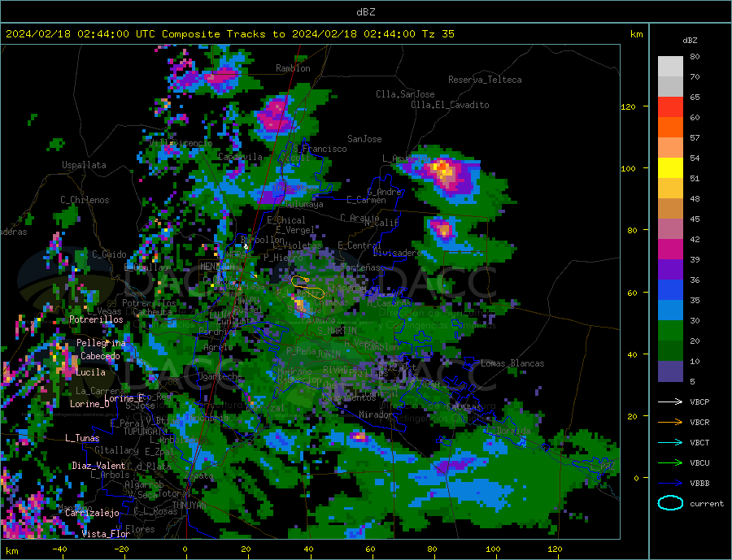Viewport: 732px width, 560px height.
Task: Click the orange VBCR arrow in legend
Action: (670, 423)
